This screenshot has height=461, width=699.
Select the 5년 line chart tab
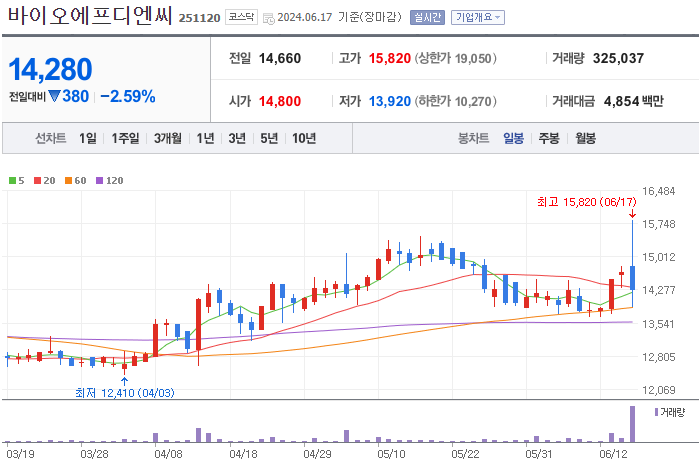click(x=269, y=138)
